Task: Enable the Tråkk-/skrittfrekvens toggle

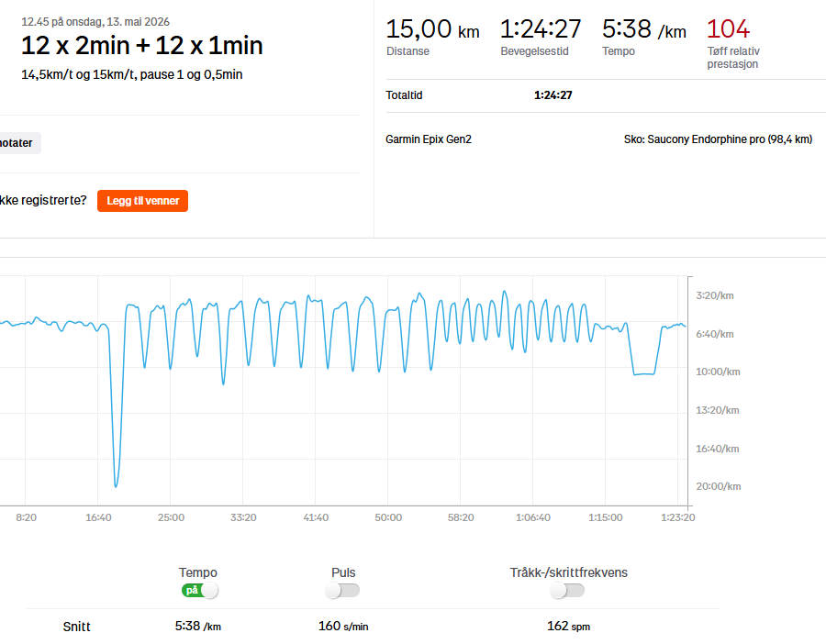Action: [567, 590]
